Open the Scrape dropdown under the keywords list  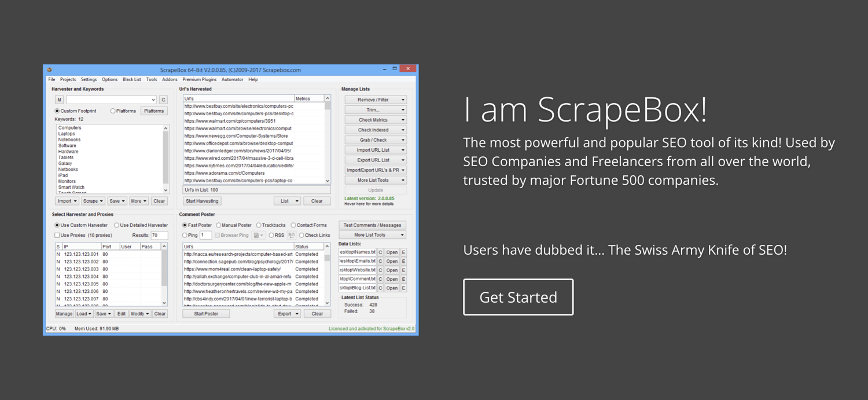[x=92, y=201]
